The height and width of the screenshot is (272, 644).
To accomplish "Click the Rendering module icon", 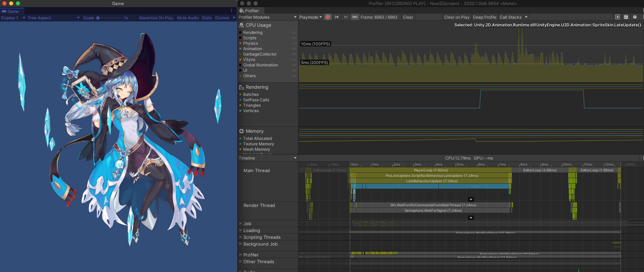I will click(241, 87).
